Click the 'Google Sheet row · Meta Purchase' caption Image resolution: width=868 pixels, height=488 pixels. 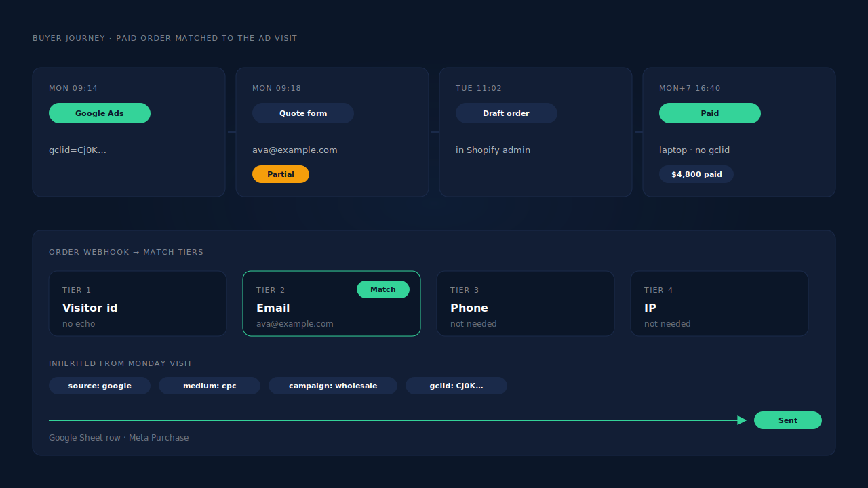point(119,438)
